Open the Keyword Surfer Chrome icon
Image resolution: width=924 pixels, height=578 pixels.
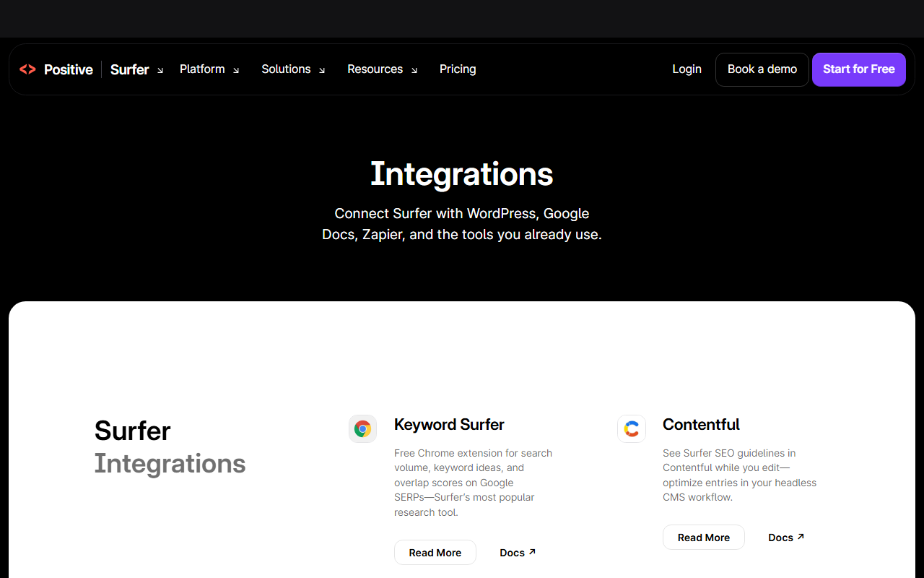(362, 429)
